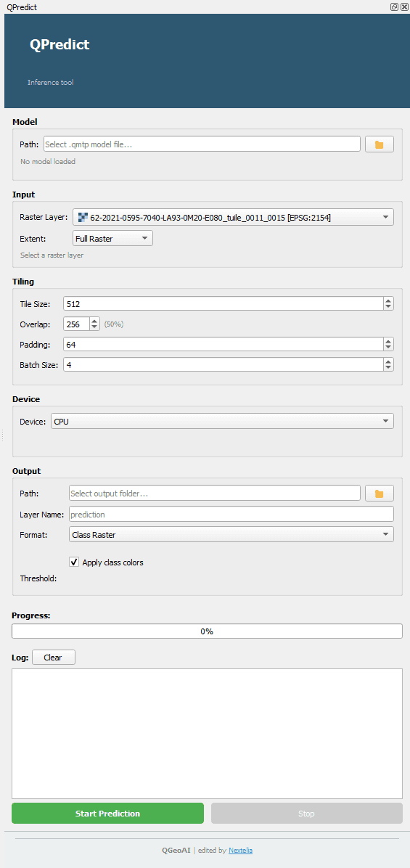Click the progress bar showing 0%
This screenshot has height=868, width=410.
[207, 631]
